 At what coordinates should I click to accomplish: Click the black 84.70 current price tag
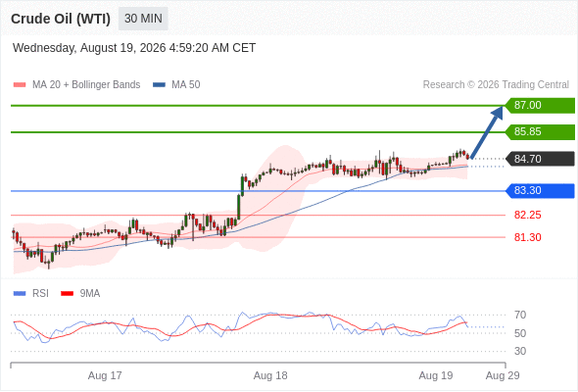tap(540, 159)
